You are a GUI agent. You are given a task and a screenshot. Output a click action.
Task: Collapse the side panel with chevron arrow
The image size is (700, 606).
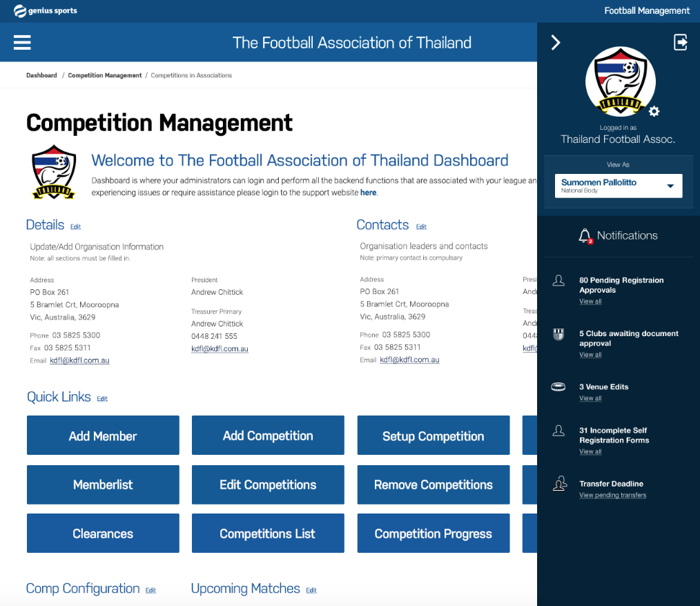tap(555, 42)
